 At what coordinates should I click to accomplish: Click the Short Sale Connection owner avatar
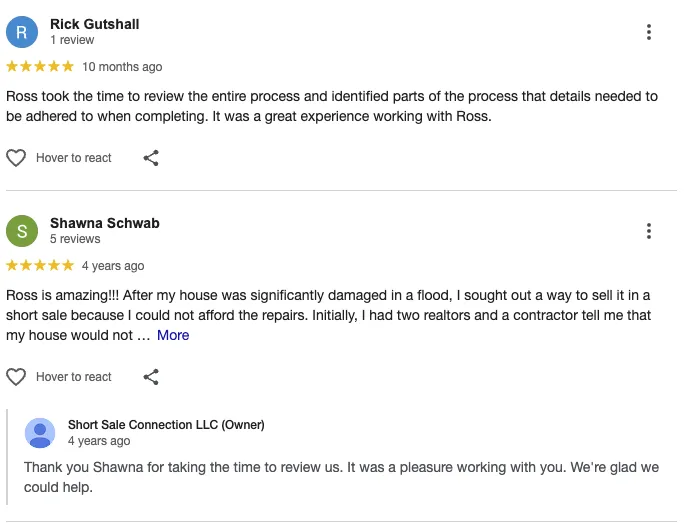tap(40, 433)
